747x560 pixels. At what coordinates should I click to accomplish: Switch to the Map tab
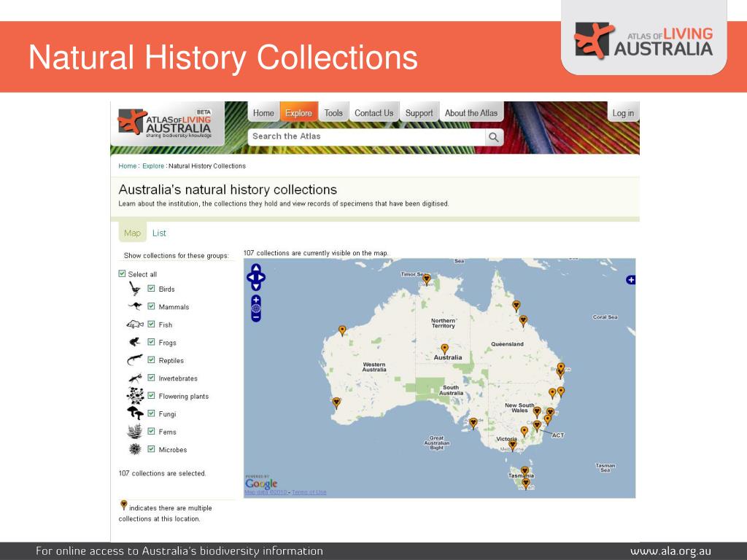click(133, 233)
